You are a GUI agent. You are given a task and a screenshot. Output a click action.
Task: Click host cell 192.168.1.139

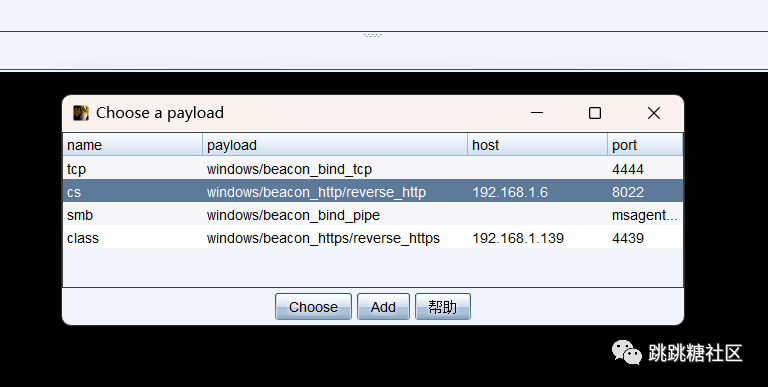click(518, 238)
